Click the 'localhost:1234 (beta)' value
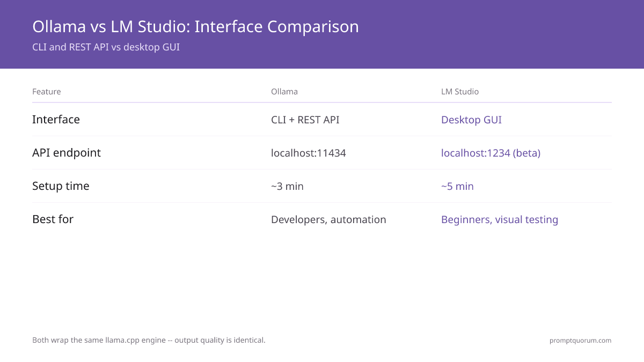 (491, 153)
